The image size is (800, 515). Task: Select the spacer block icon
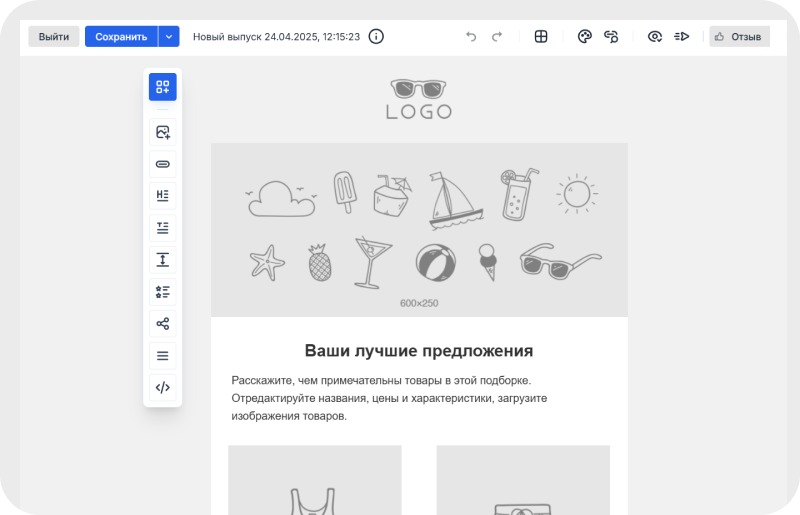(163, 260)
